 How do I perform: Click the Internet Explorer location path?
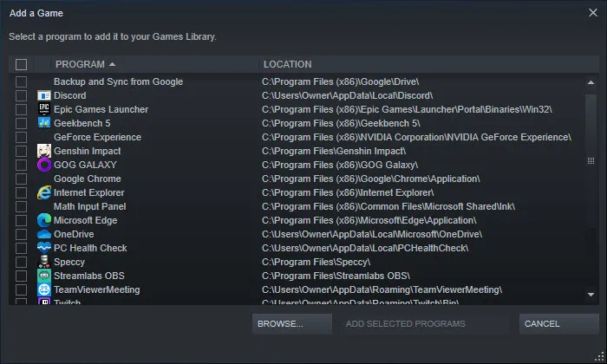tap(348, 192)
